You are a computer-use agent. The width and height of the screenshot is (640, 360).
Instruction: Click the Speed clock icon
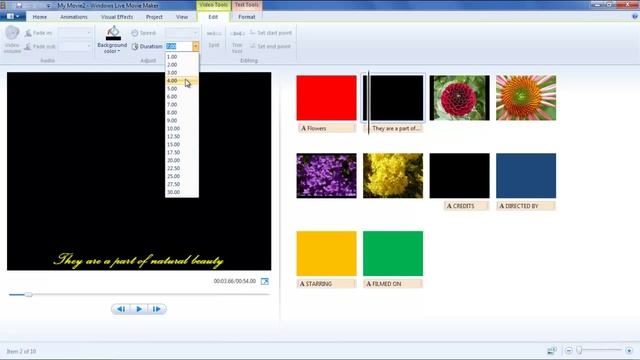[135, 33]
